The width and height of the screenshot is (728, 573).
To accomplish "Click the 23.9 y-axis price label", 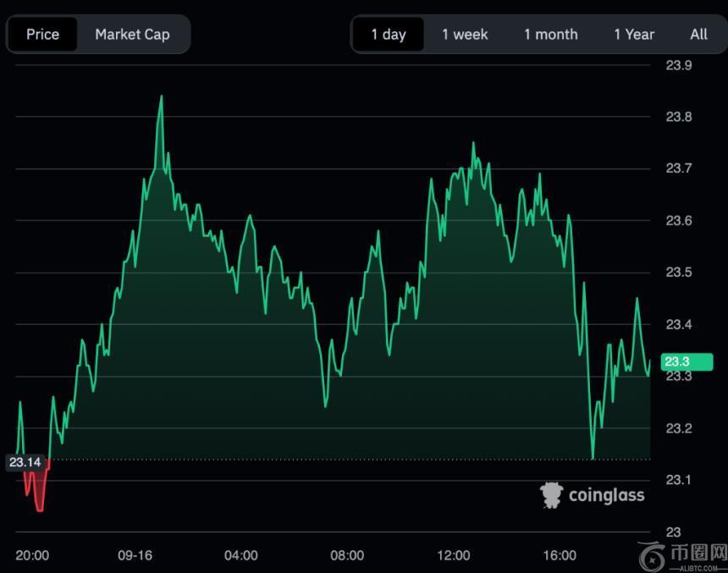I will pos(679,65).
